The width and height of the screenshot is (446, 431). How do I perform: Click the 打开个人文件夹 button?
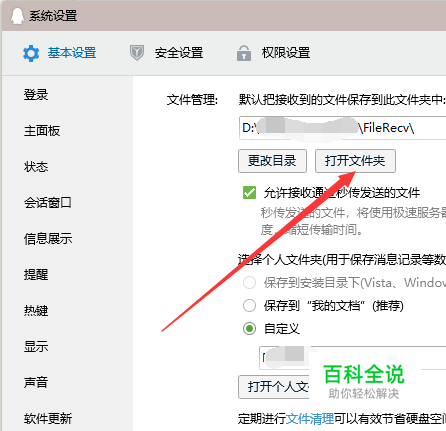(274, 387)
